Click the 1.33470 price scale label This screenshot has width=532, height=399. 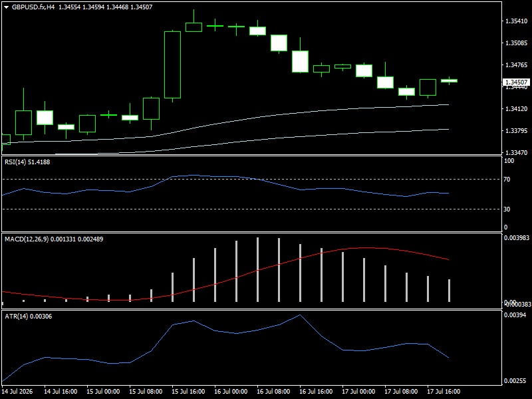(x=517, y=153)
